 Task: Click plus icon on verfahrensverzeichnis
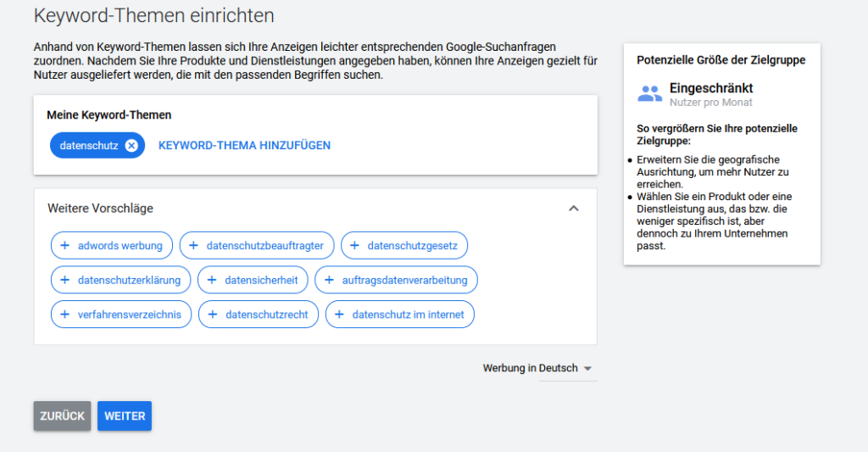[65, 315]
